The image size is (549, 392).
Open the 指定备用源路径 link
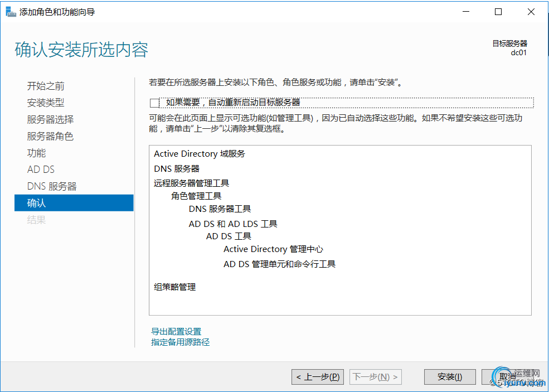click(x=181, y=342)
